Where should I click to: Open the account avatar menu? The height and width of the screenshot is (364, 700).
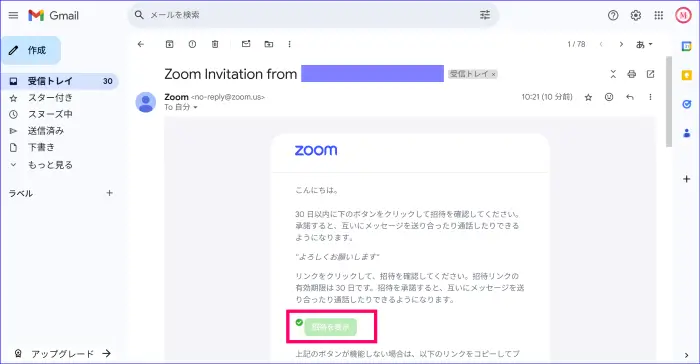(683, 15)
